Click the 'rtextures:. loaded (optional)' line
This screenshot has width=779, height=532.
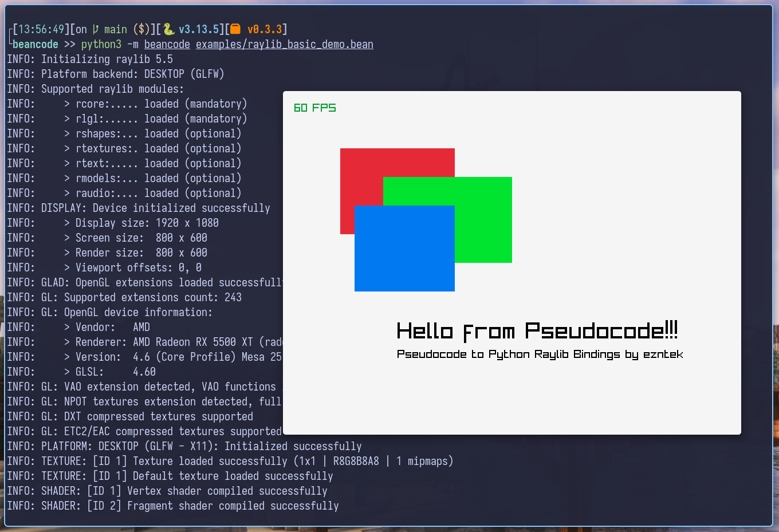(124, 148)
